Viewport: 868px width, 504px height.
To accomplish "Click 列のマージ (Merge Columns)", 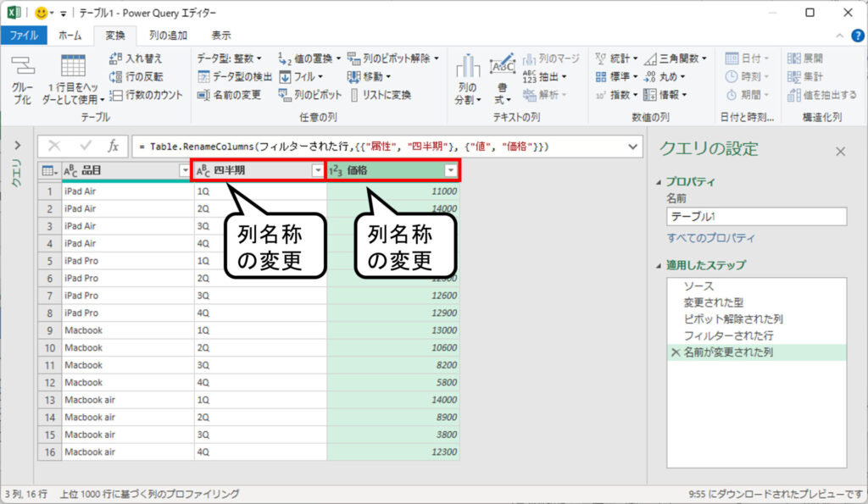I will click(x=551, y=58).
